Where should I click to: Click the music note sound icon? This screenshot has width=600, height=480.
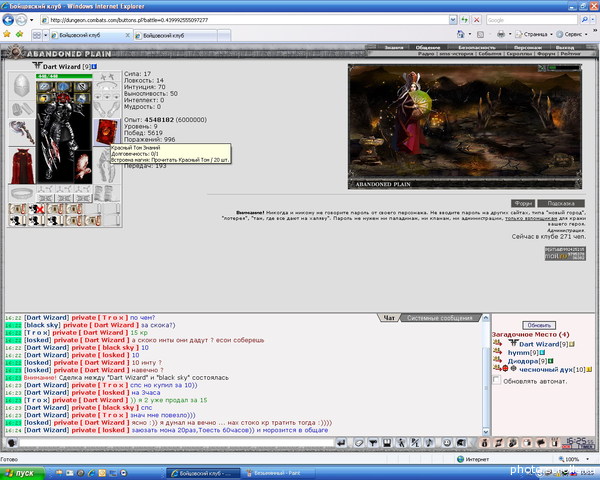(x=429, y=443)
